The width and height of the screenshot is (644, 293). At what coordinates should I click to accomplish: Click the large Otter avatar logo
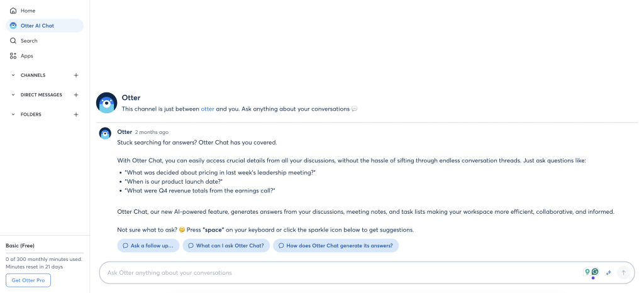tap(107, 102)
